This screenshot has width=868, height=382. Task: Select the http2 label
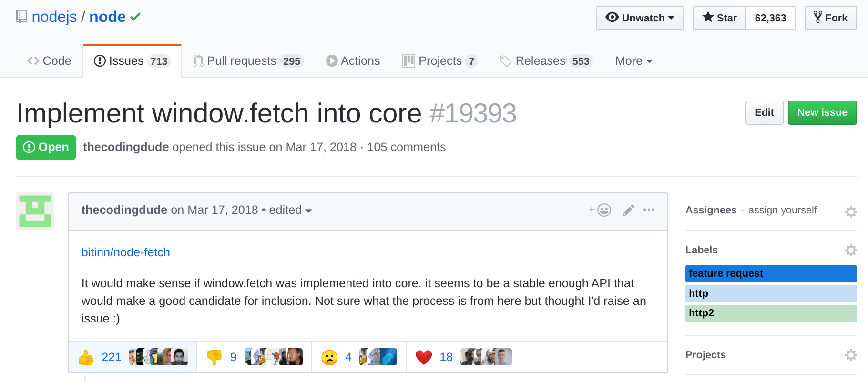[771, 313]
